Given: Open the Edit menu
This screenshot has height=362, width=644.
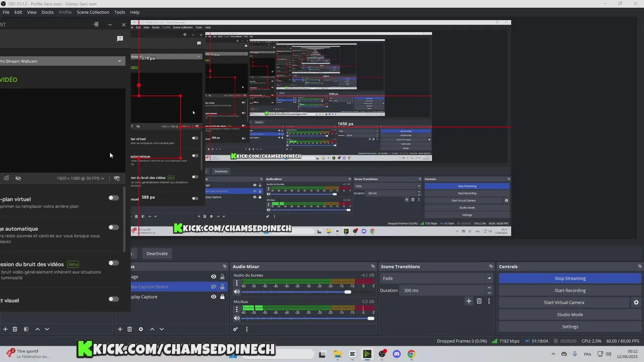Looking at the screenshot, I should click(18, 12).
